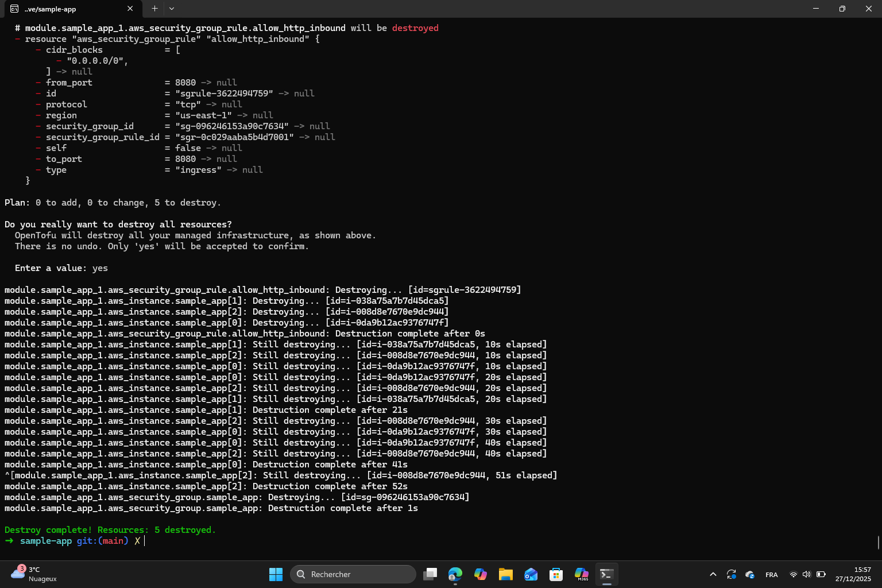This screenshot has height=588, width=882.
Task: Select the ..ve/sample-app terminal tab
Action: pyautogui.click(x=63, y=9)
